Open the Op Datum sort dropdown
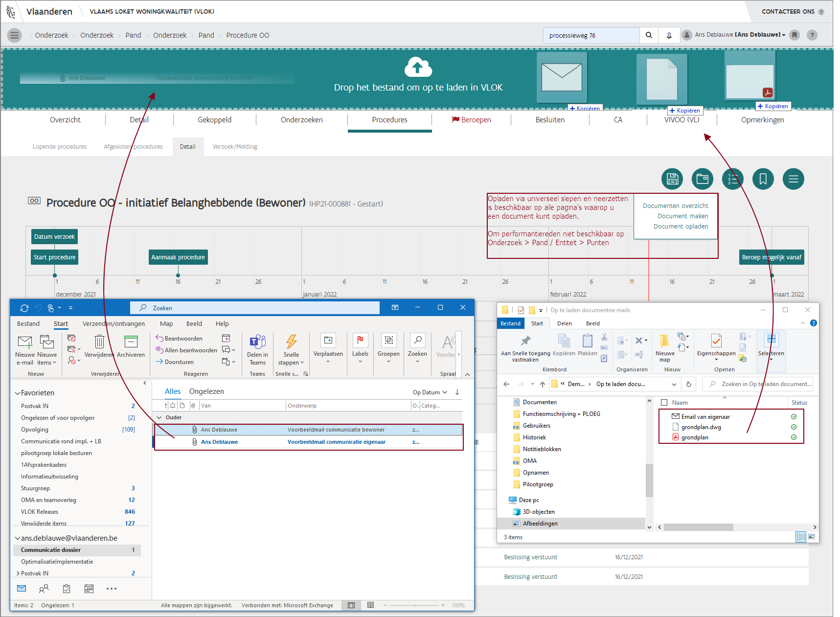840x617 pixels. (430, 392)
